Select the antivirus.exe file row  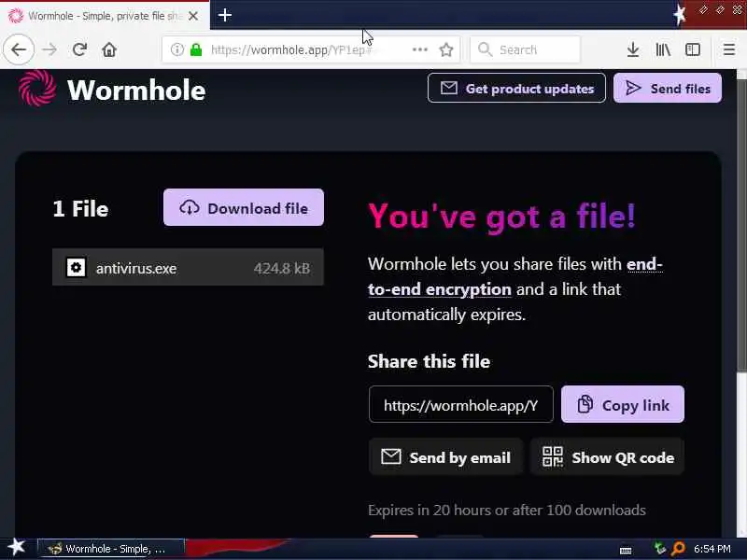(x=188, y=268)
